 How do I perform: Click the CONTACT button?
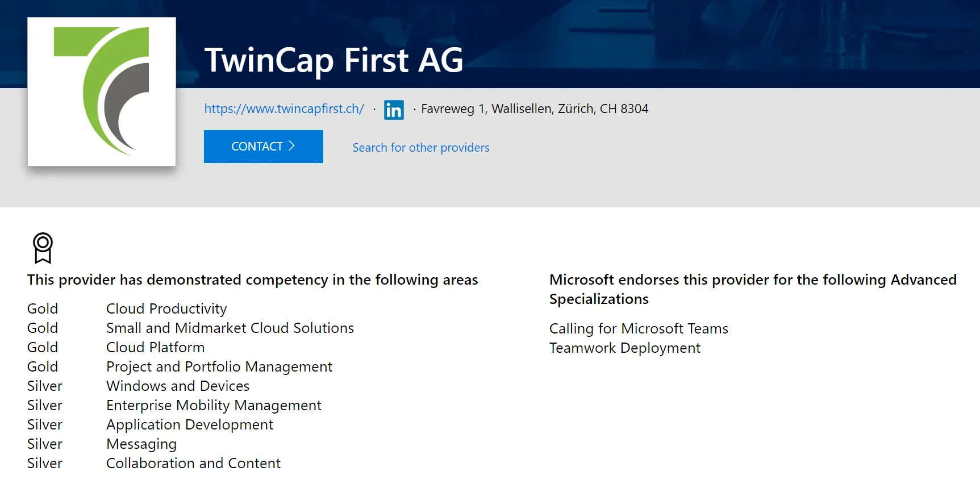pyautogui.click(x=264, y=147)
